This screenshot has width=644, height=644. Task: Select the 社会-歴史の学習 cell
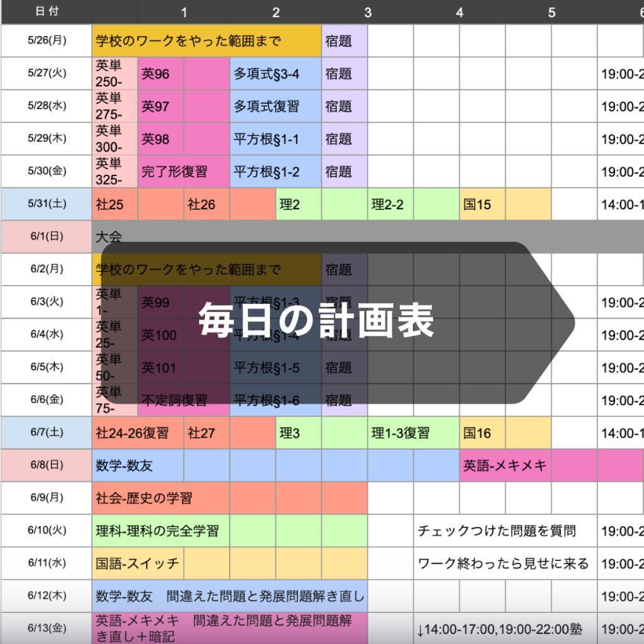[160, 498]
